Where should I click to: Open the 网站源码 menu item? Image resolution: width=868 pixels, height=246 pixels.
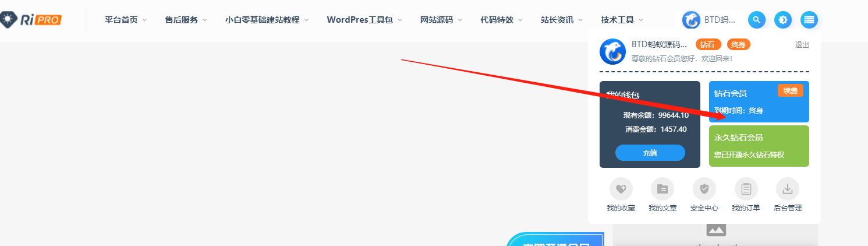click(x=441, y=20)
